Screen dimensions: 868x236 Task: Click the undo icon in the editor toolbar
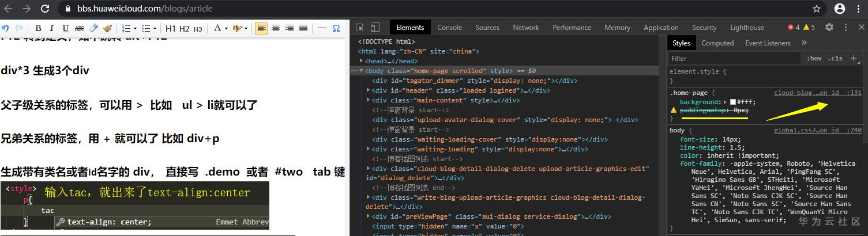click(5, 28)
